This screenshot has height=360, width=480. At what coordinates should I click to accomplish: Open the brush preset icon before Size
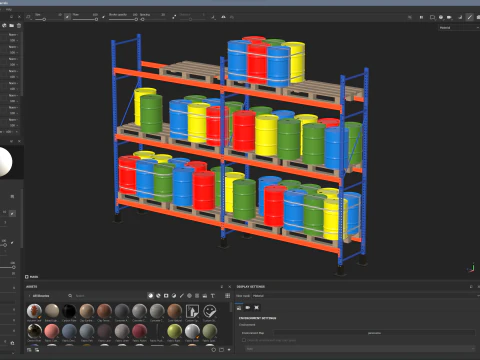click(x=29, y=17)
